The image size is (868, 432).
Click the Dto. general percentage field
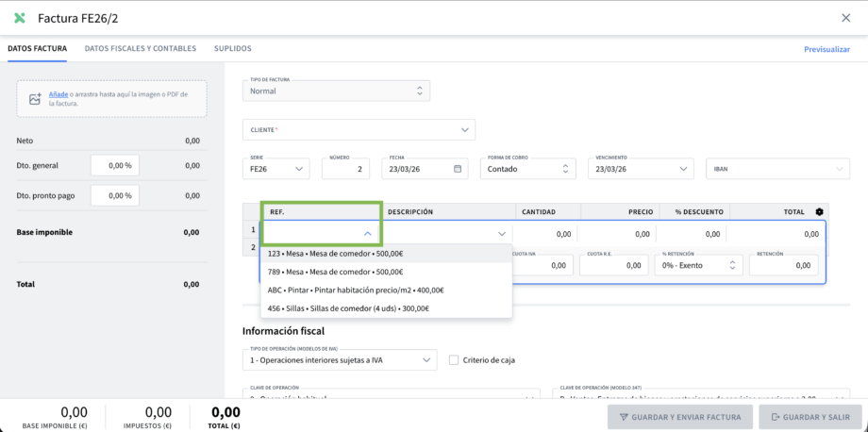(115, 165)
